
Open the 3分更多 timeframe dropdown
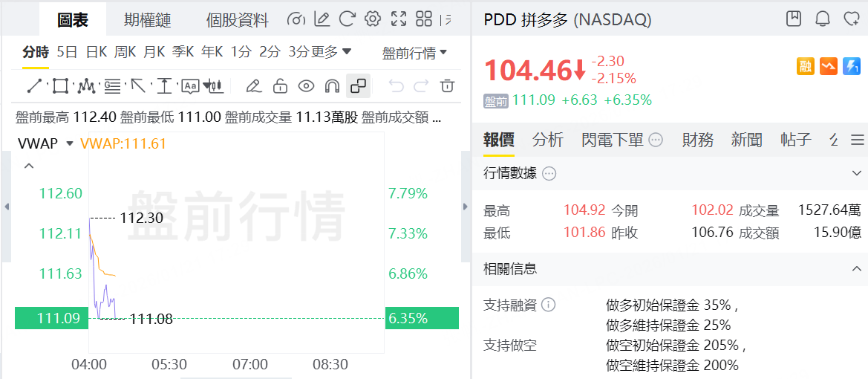coord(319,53)
